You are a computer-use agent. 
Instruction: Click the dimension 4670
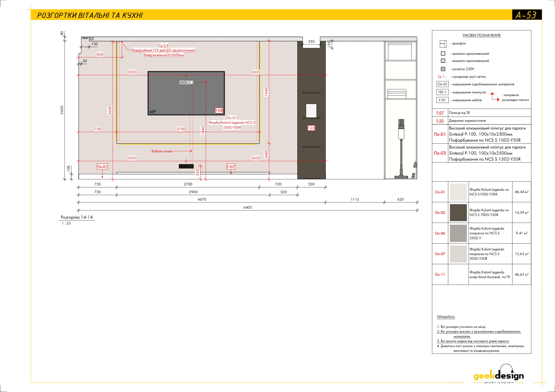click(202, 199)
